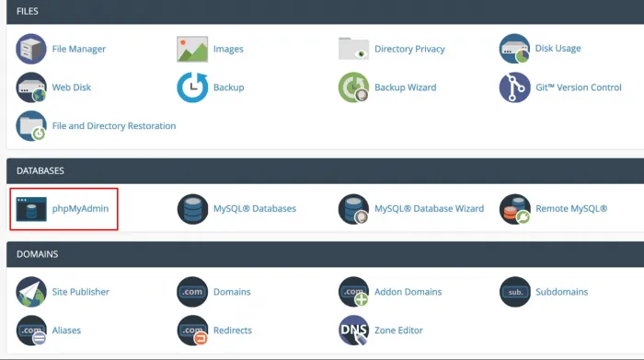Click the Addon Domains icon
644x360 pixels.
pos(353,292)
